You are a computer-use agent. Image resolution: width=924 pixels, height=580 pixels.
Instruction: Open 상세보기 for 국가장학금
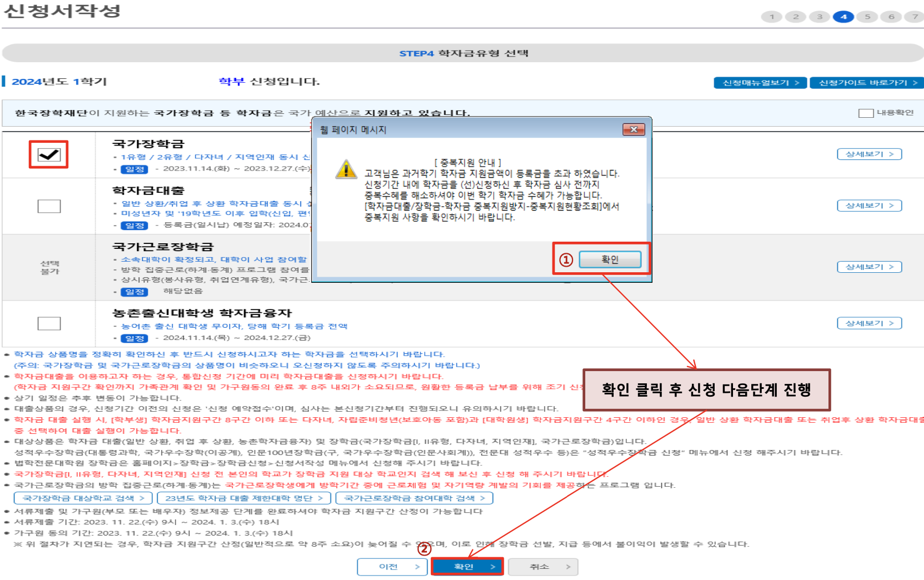pyautogui.click(x=869, y=154)
